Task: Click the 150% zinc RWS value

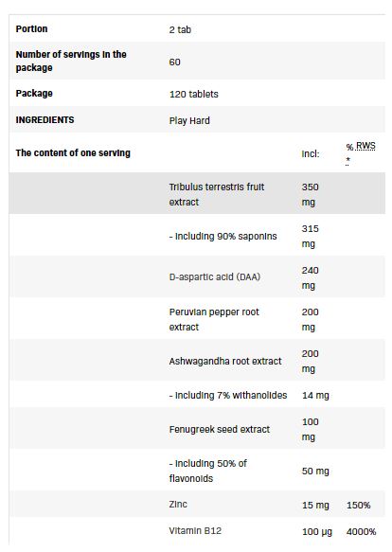Action: 359,506
